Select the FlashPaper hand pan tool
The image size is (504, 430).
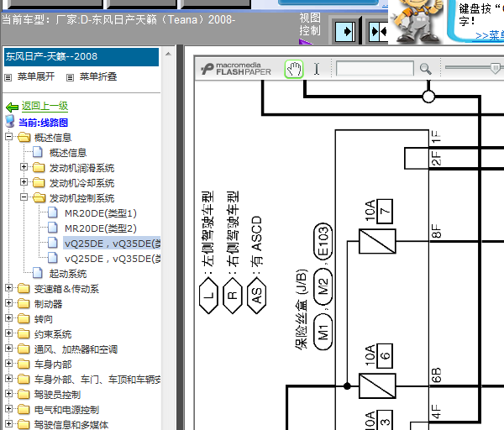coord(294,69)
